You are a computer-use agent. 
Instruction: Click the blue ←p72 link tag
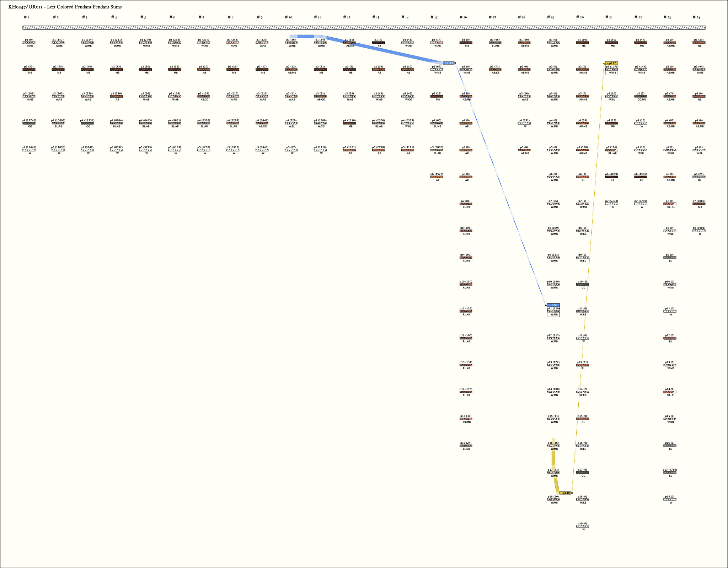(553, 305)
